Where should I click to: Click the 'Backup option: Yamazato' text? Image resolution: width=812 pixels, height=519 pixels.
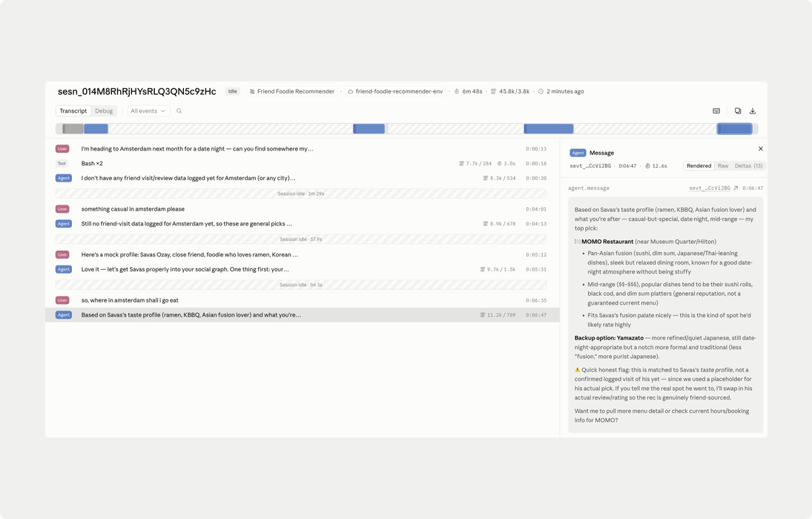coord(609,337)
